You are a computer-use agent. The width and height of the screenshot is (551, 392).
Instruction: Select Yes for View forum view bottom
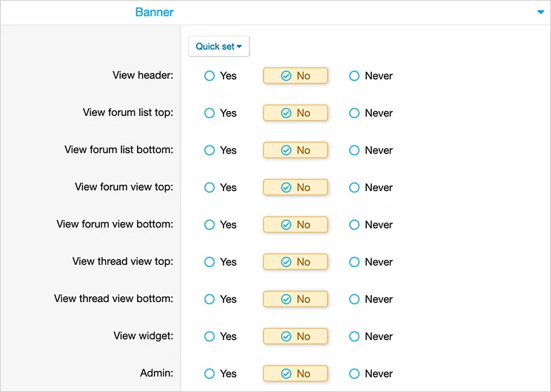(209, 225)
